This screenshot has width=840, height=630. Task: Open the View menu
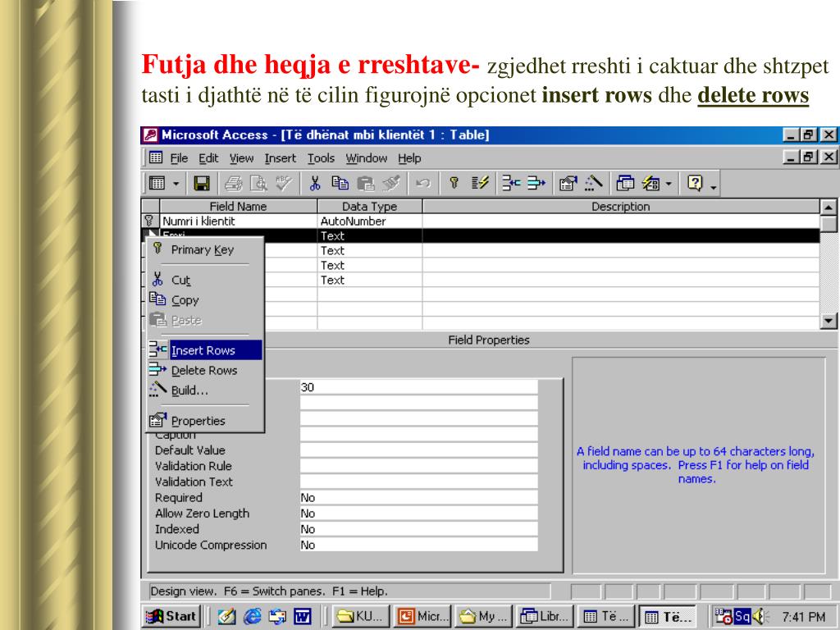click(241, 158)
